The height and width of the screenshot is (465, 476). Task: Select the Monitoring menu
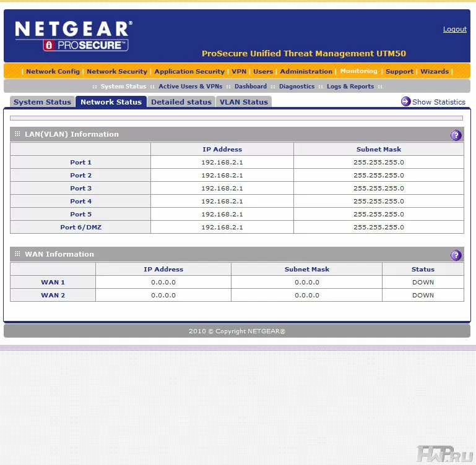[358, 71]
